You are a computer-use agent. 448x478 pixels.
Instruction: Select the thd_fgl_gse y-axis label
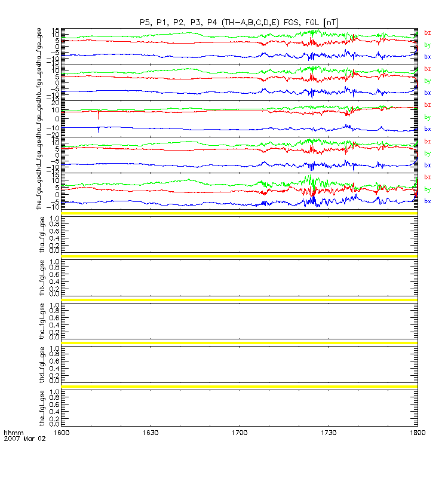pyautogui.click(x=42, y=364)
